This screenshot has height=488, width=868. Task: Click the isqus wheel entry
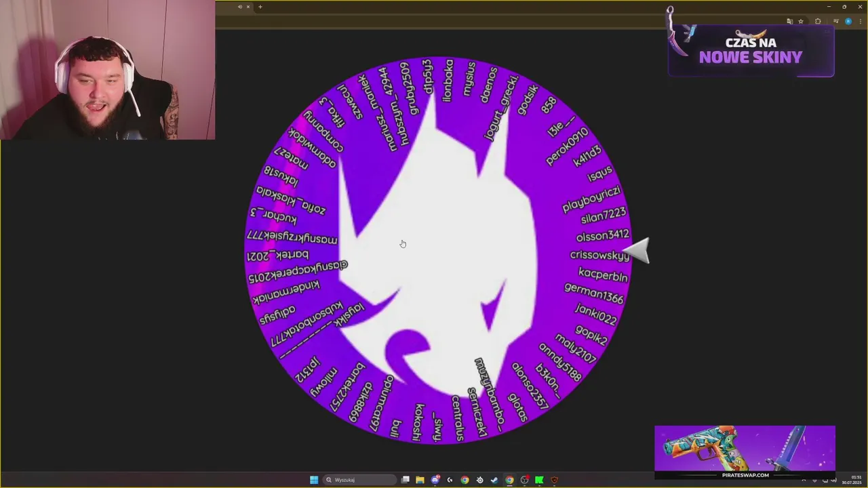(x=599, y=174)
